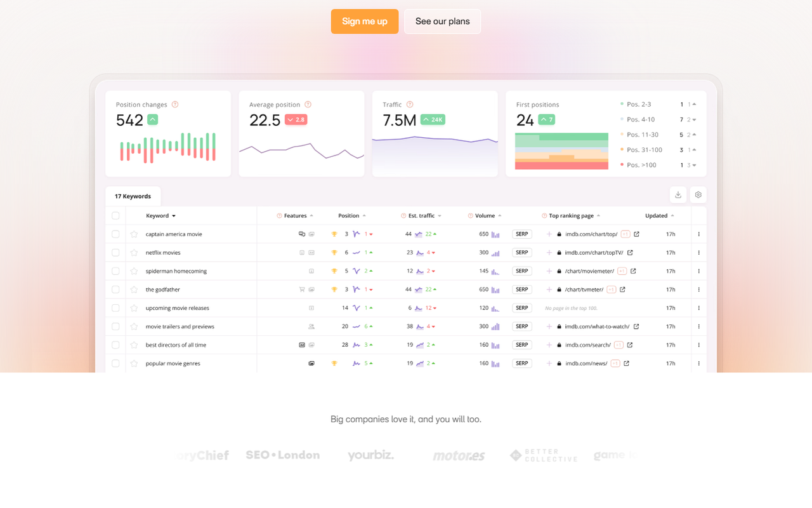Click the popular movie genres keyword text
Viewport: 812px width, 508px height.
click(173, 363)
